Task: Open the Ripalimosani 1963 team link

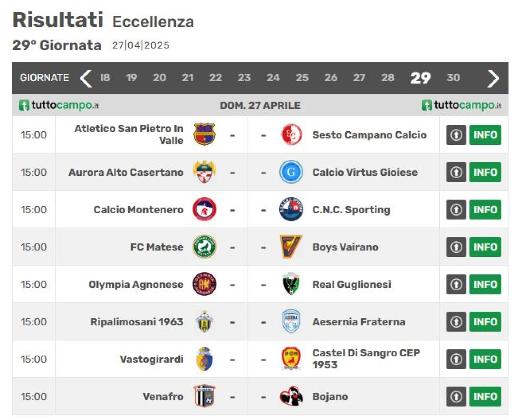Action: (137, 322)
